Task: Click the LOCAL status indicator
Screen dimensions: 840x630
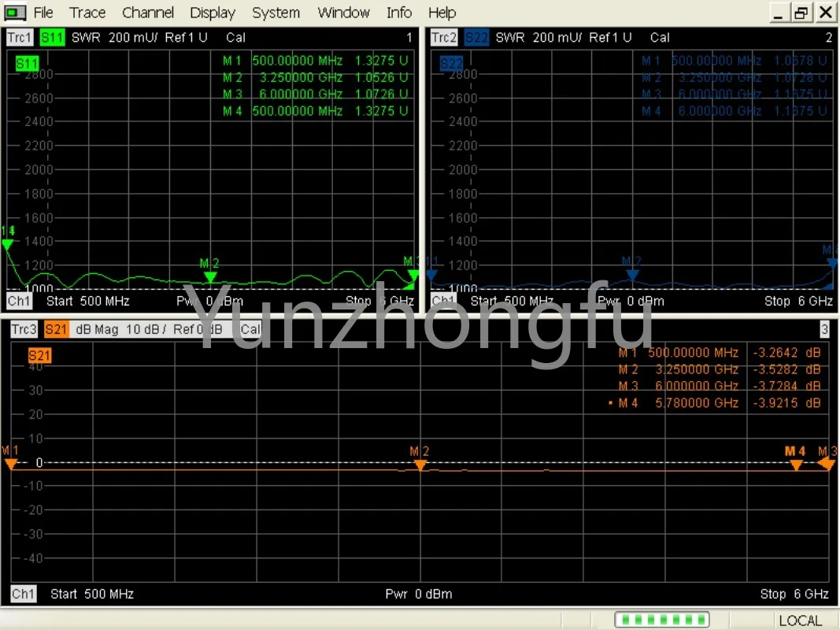Action: (x=800, y=621)
